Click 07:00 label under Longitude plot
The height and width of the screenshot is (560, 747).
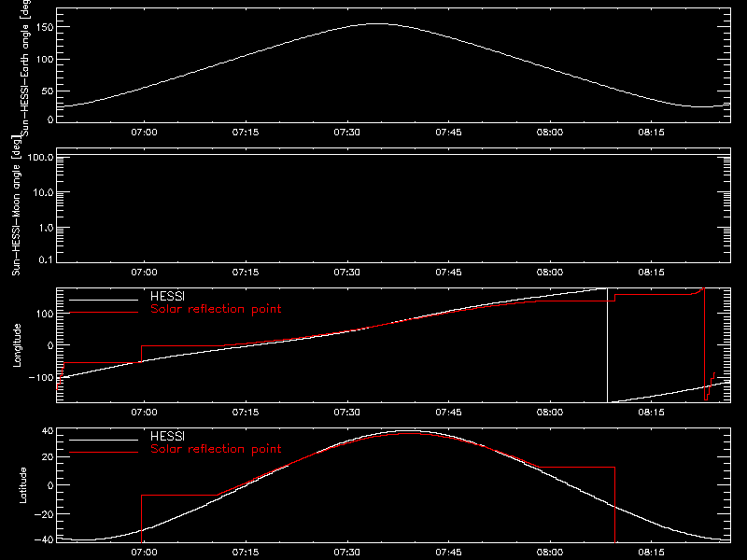[144, 413]
